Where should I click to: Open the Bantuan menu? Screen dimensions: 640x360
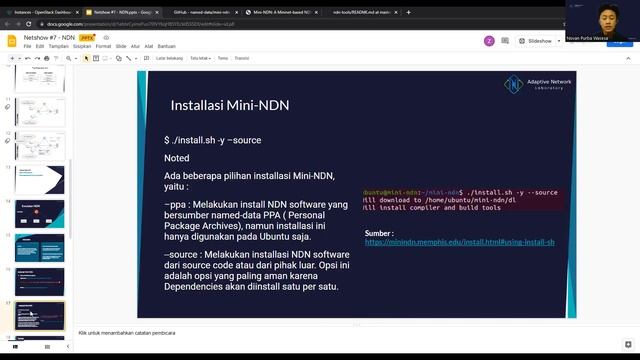167,47
